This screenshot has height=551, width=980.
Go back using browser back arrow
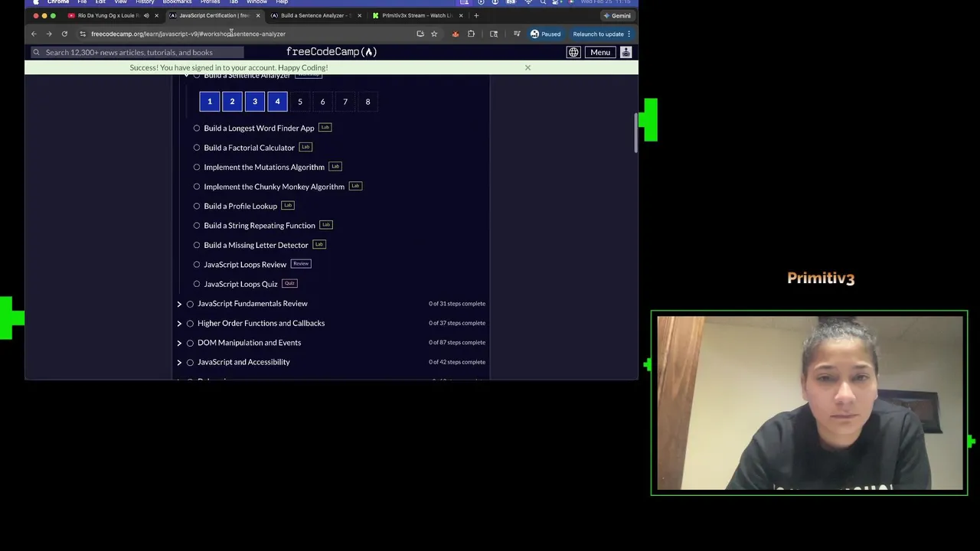[x=34, y=34]
